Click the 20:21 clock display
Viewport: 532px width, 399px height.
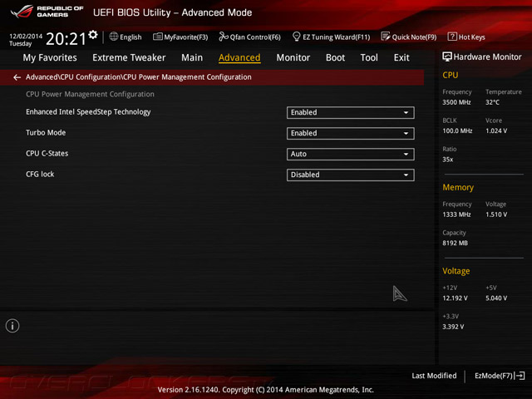(x=66, y=39)
